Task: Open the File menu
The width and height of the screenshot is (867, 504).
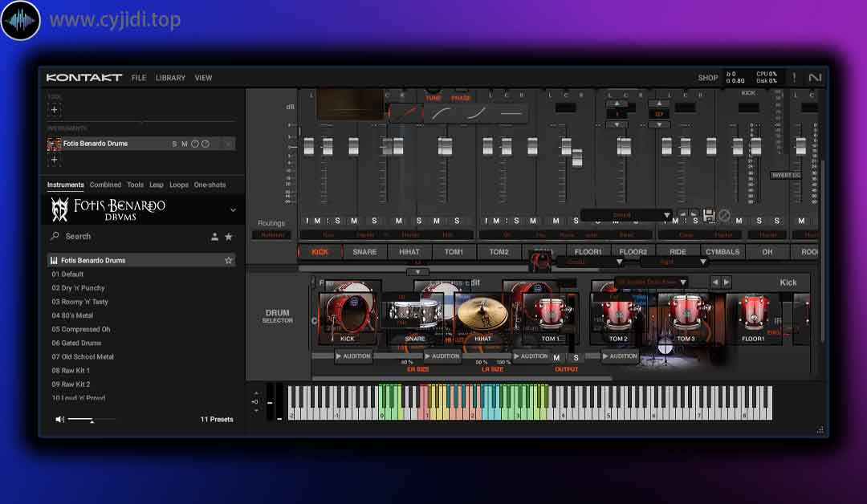Action: tap(139, 78)
